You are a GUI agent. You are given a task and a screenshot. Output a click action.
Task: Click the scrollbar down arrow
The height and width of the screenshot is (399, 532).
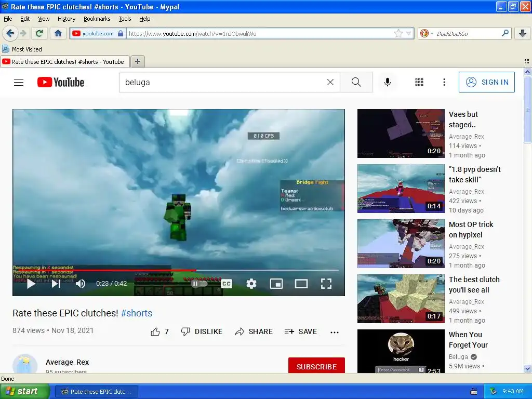[527, 368]
